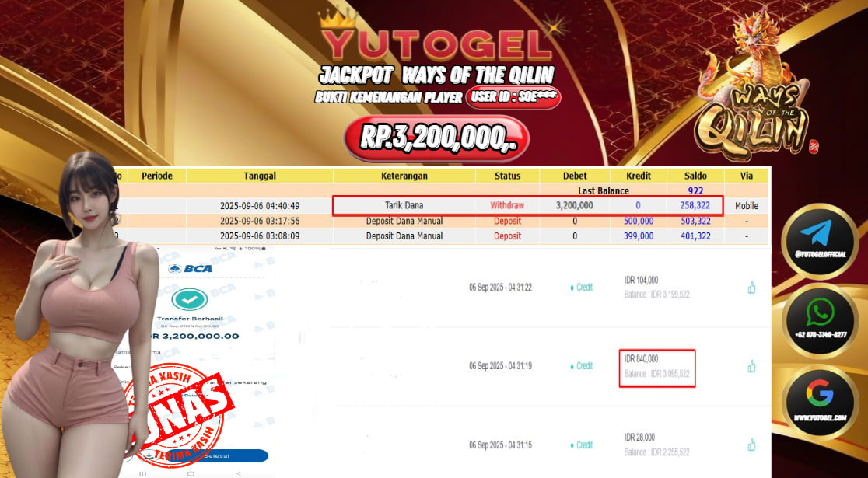This screenshot has width=868, height=478.
Task: Select the Saldo column header
Action: [x=695, y=176]
